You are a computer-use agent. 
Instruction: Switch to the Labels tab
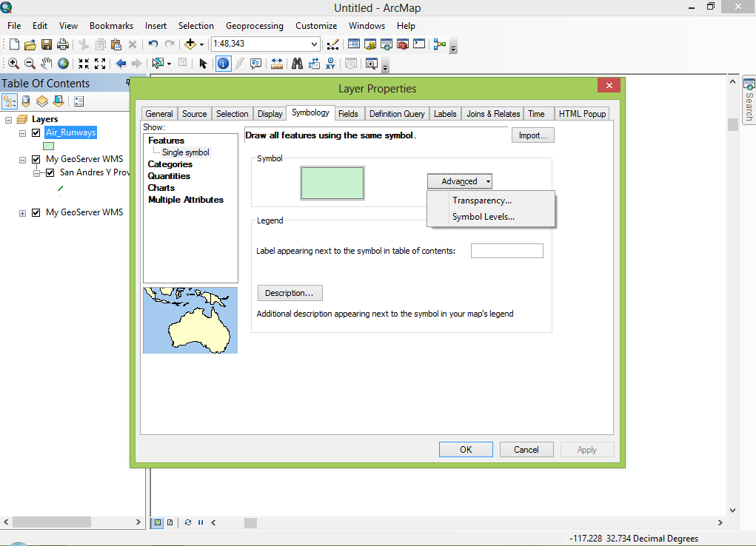coord(444,114)
